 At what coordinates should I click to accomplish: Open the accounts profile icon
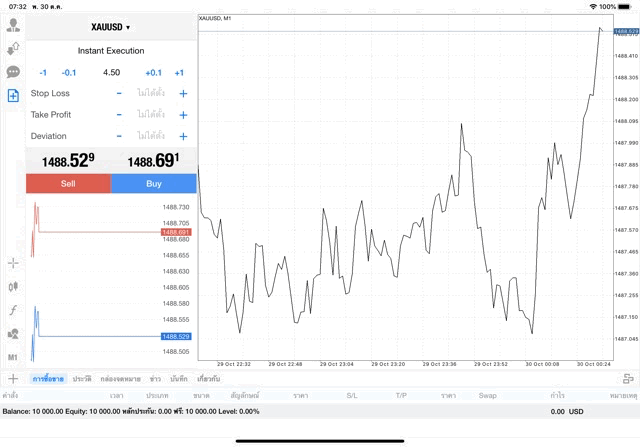13,25
